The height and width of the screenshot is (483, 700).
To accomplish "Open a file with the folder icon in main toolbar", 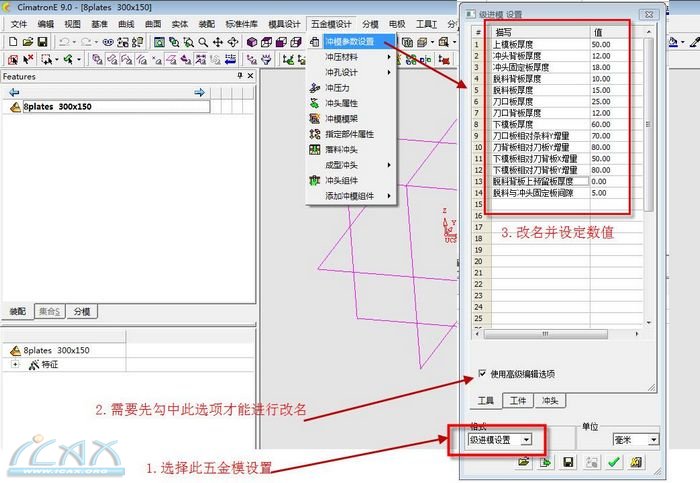I will point(28,42).
